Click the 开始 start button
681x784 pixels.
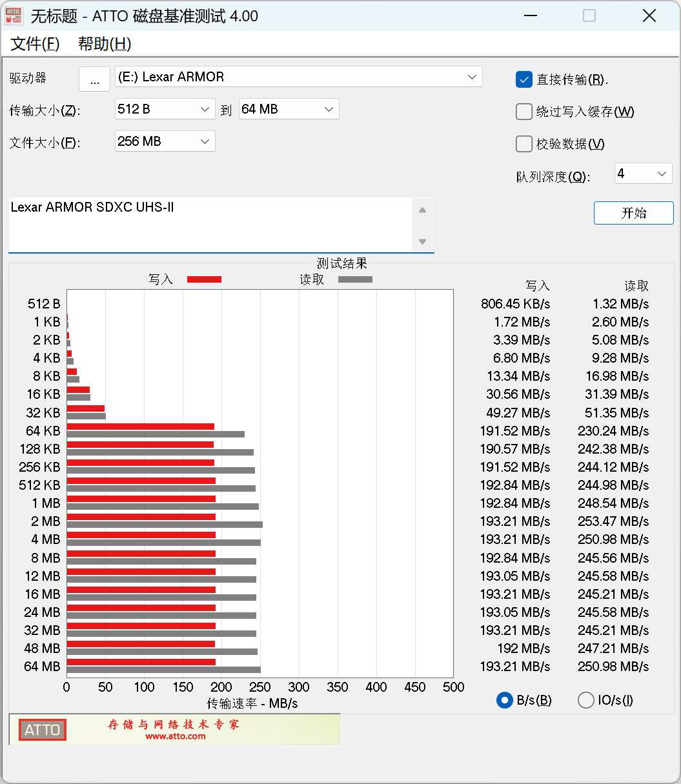[633, 213]
